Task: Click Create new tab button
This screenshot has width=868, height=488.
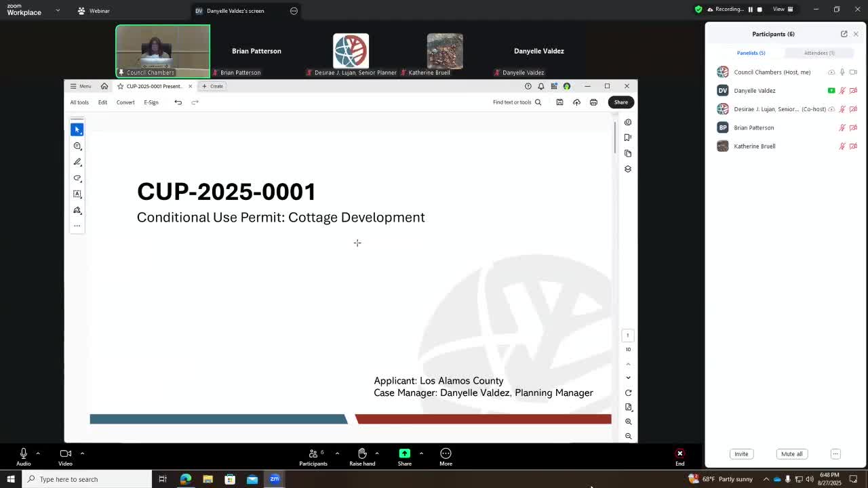Action: [x=212, y=86]
